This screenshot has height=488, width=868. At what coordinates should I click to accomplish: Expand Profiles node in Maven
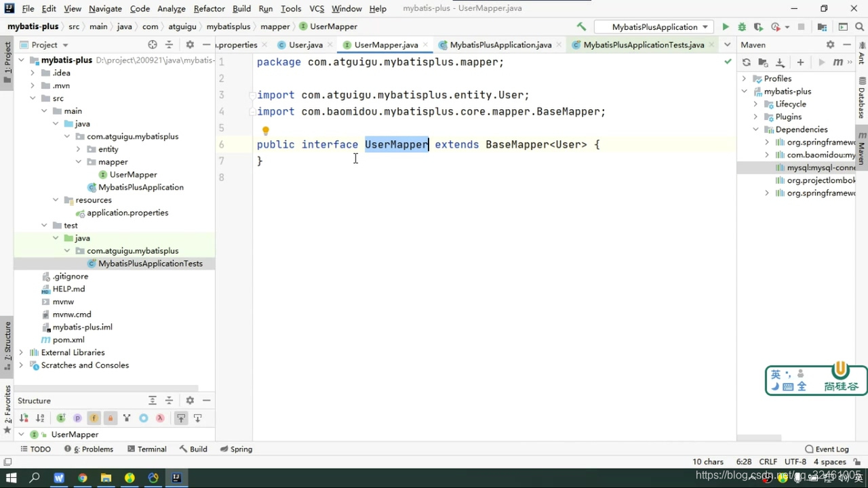(744, 79)
